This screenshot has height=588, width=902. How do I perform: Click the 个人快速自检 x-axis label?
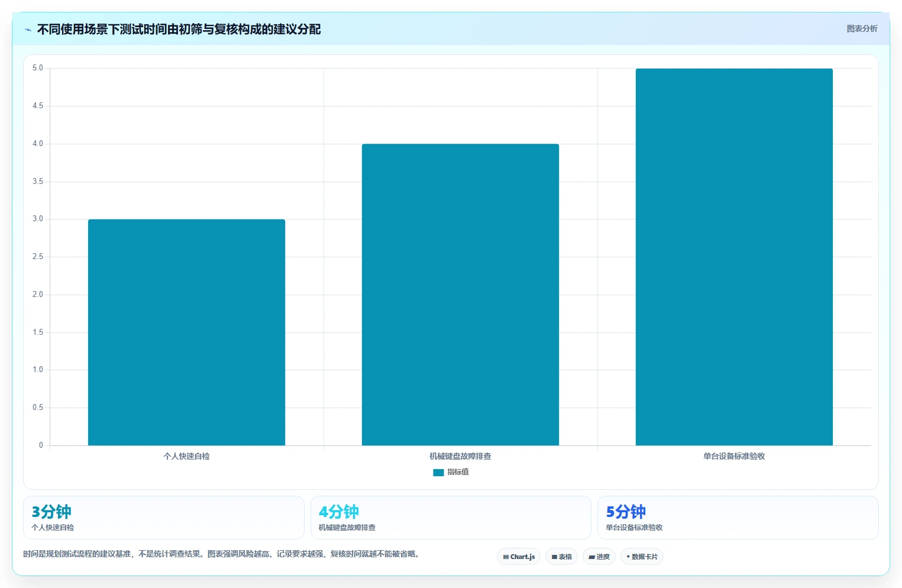[186, 456]
